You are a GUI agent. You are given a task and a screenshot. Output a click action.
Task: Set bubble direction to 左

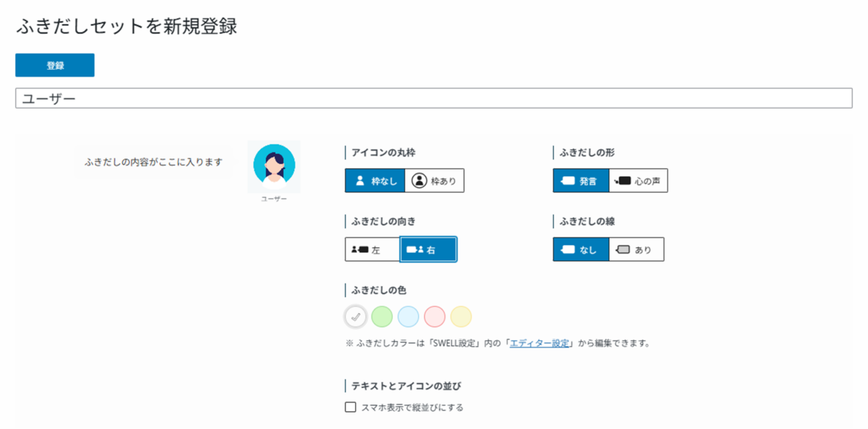point(372,249)
